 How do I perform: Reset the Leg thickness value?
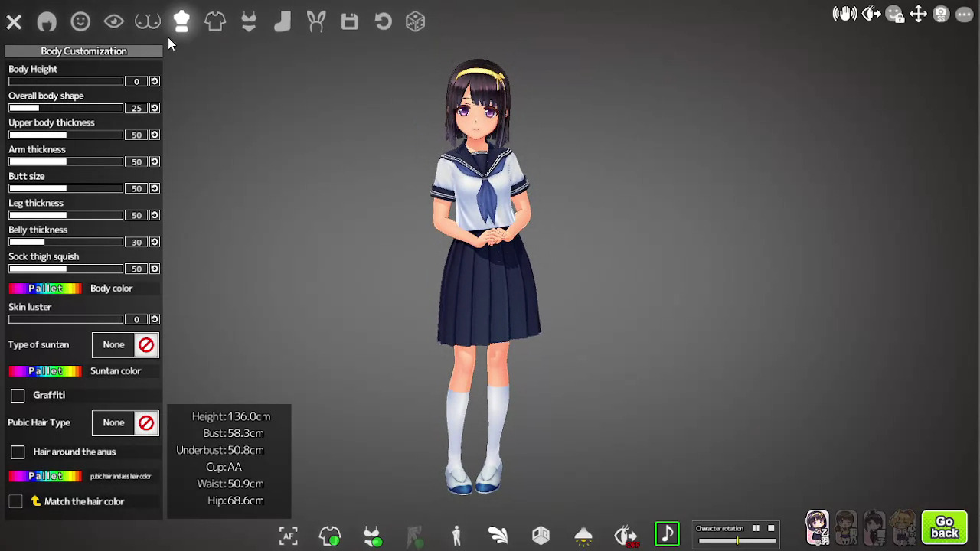pyautogui.click(x=155, y=215)
